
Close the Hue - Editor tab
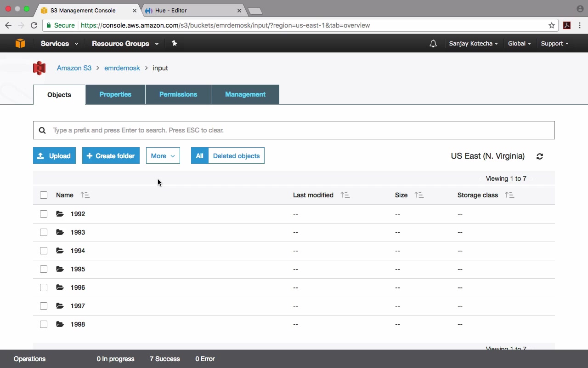pos(239,10)
